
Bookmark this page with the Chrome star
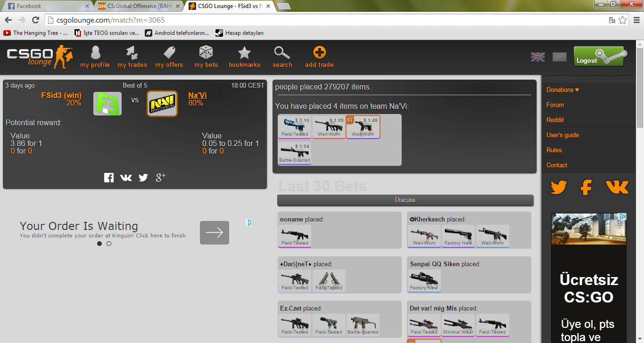pyautogui.click(x=623, y=20)
